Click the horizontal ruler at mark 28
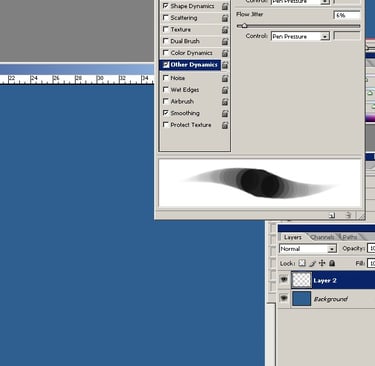 point(78,79)
